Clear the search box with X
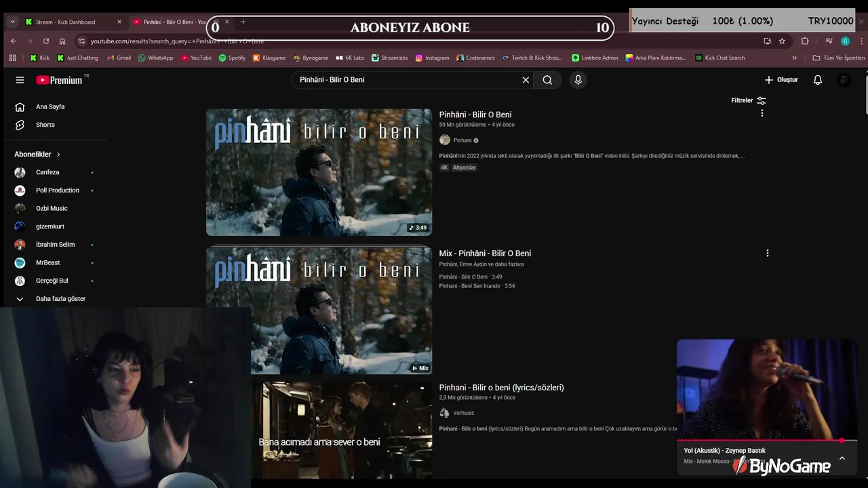 526,80
